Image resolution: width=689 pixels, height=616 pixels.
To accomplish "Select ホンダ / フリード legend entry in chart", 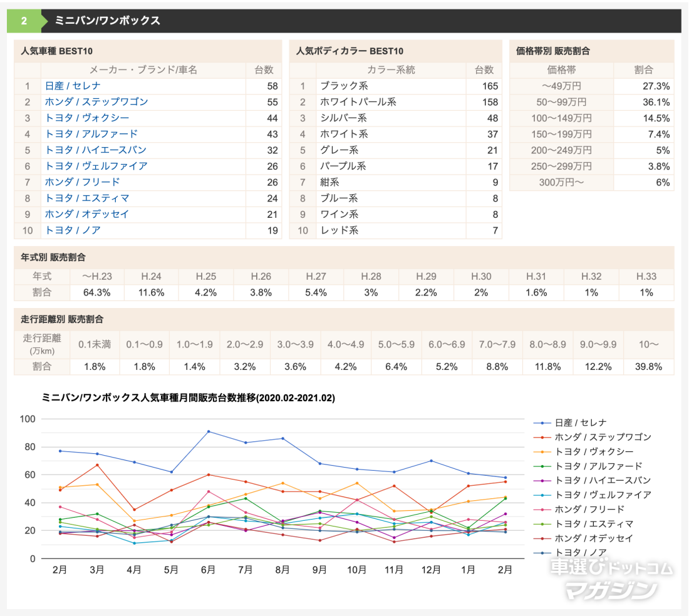I will click(589, 510).
